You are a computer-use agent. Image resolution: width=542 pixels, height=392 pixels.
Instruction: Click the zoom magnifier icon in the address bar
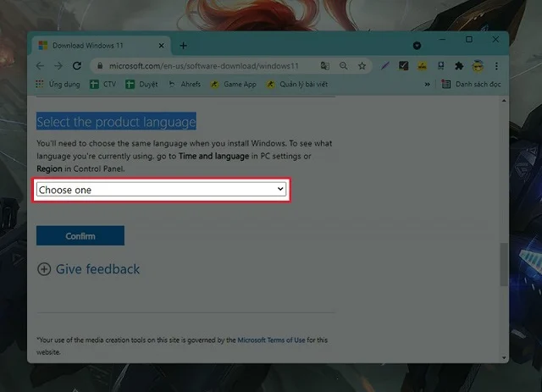tap(343, 66)
